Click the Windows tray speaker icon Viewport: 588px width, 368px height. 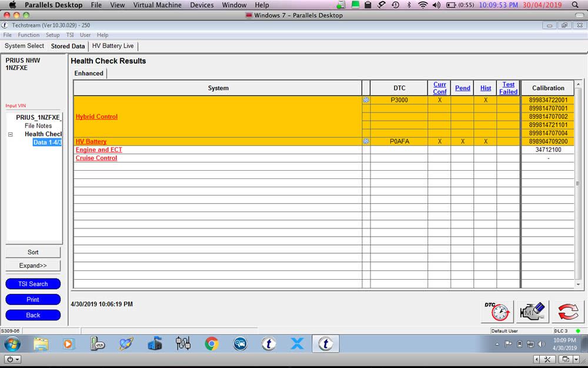541,344
